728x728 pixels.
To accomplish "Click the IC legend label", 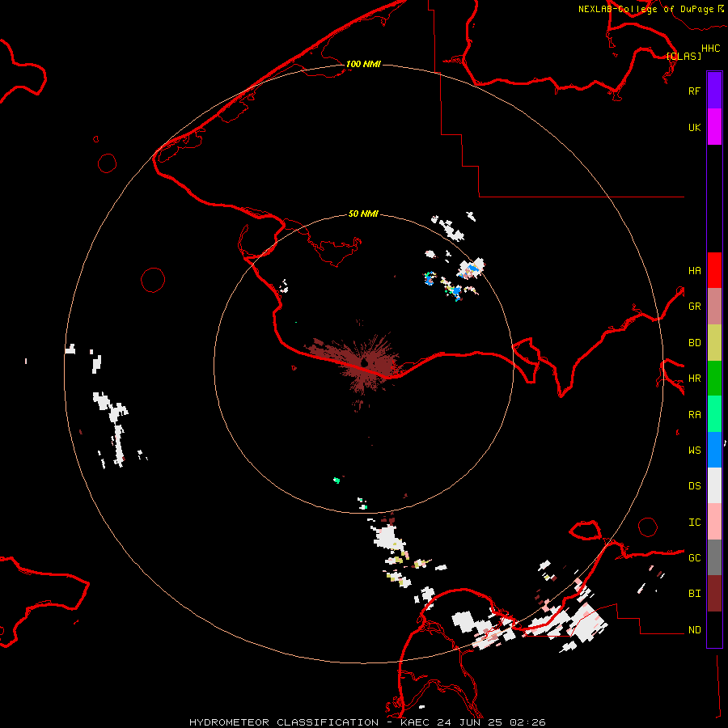I will (694, 523).
